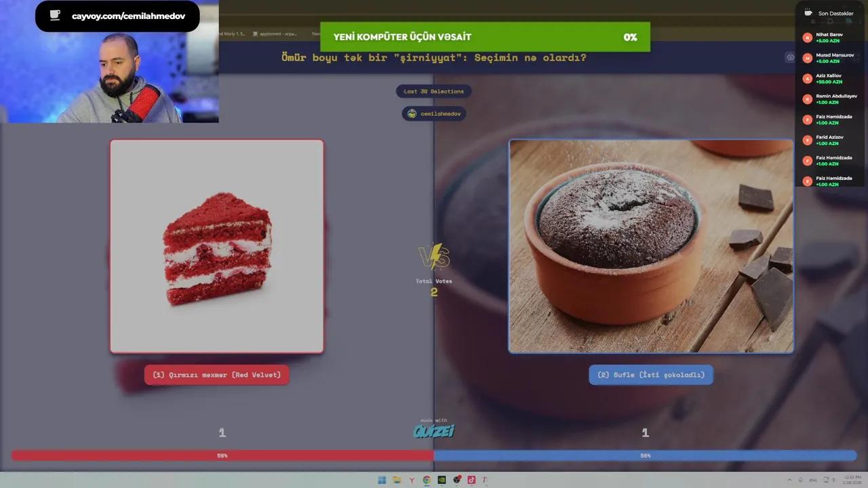The height and width of the screenshot is (488, 868).
Task: Click Ramin Abdullayev's avatar circle
Action: tap(807, 99)
